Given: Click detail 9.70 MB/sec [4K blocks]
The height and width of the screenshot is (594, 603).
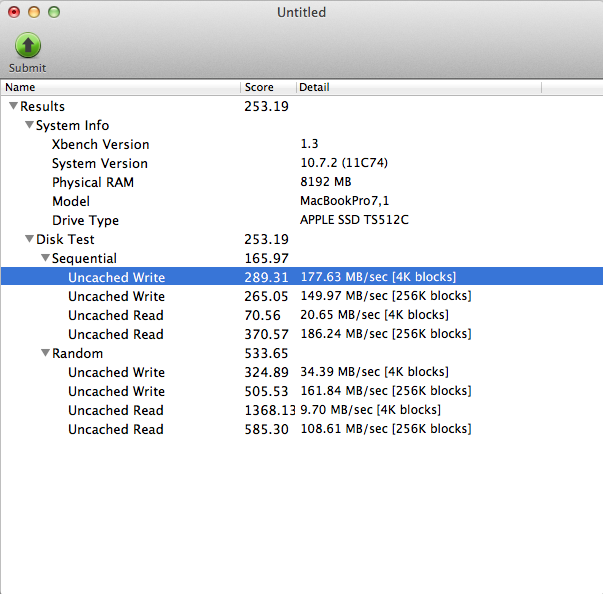Looking at the screenshot, I should (x=370, y=410).
